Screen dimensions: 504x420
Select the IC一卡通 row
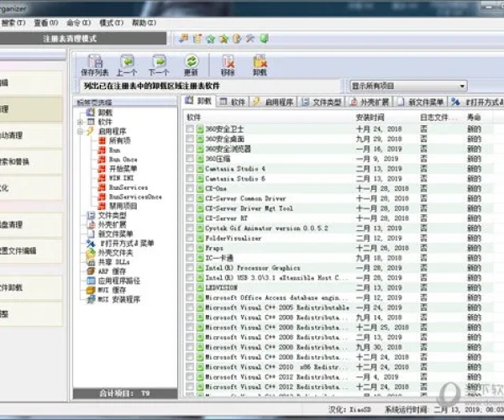pyautogui.click(x=339, y=258)
